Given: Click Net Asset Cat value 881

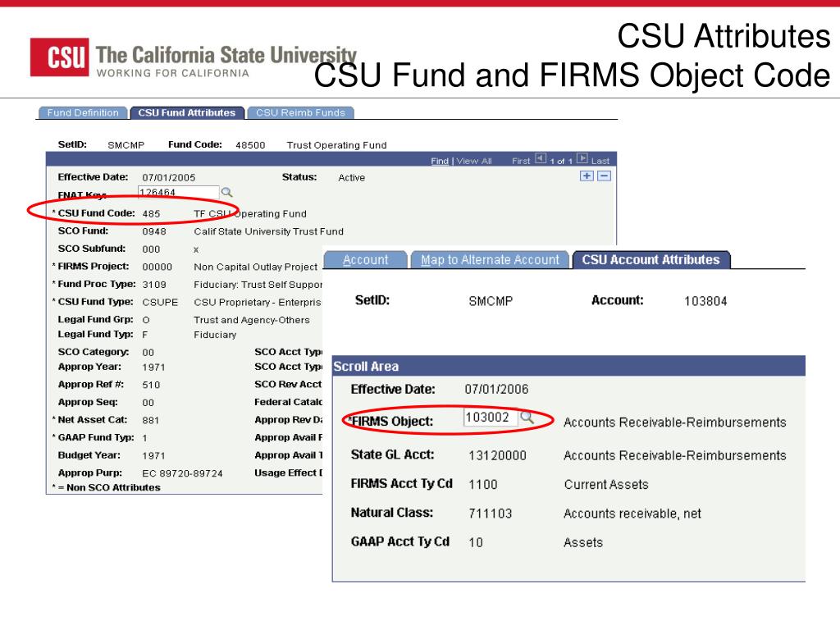Looking at the screenshot, I should 151,421.
